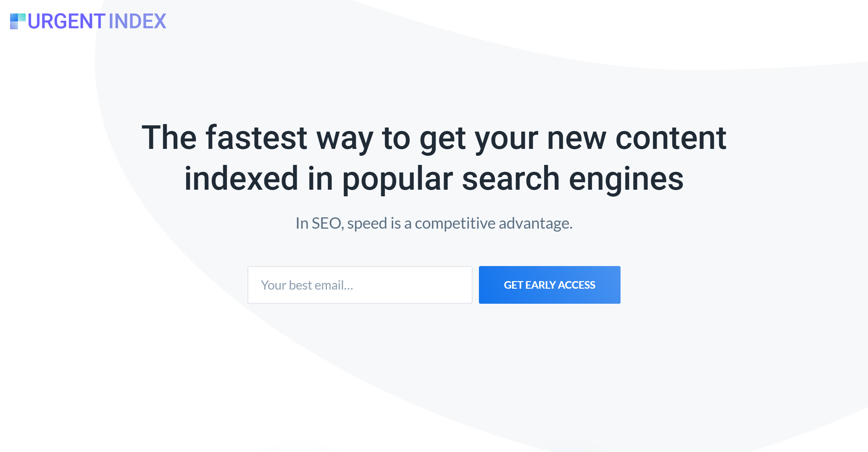Click the word "get" in the headline

click(x=442, y=138)
